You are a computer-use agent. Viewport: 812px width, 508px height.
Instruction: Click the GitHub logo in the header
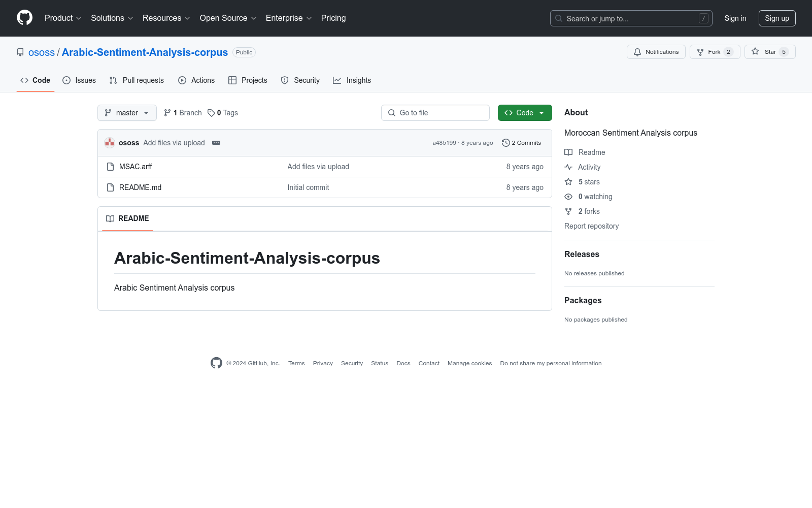[x=24, y=18]
